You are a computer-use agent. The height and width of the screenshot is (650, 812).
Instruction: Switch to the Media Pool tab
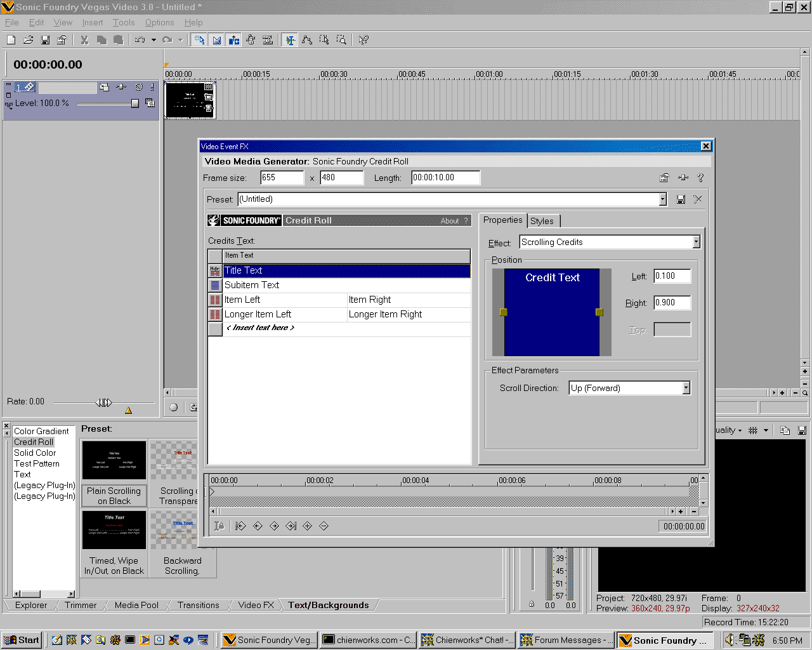click(136, 605)
